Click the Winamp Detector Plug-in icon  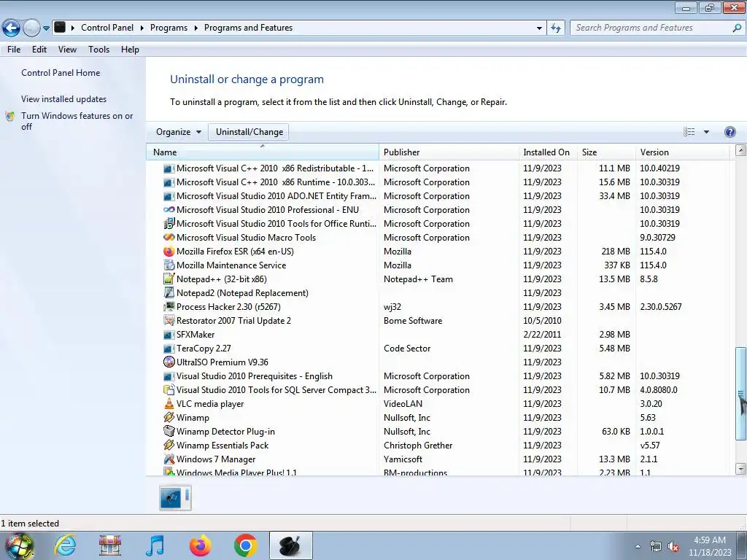[169, 431]
